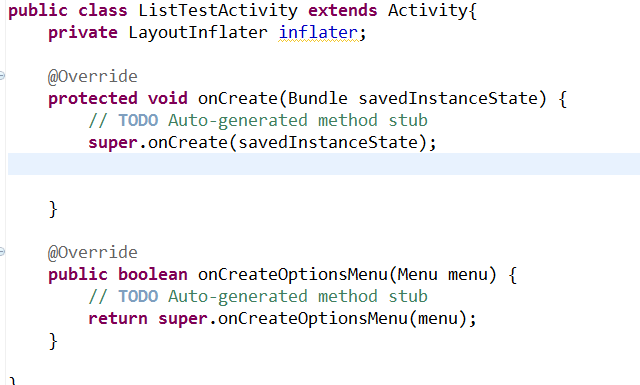Screen dimensions: 640x385
Task: Click the onCreate method name in declaration
Action: click(x=238, y=98)
